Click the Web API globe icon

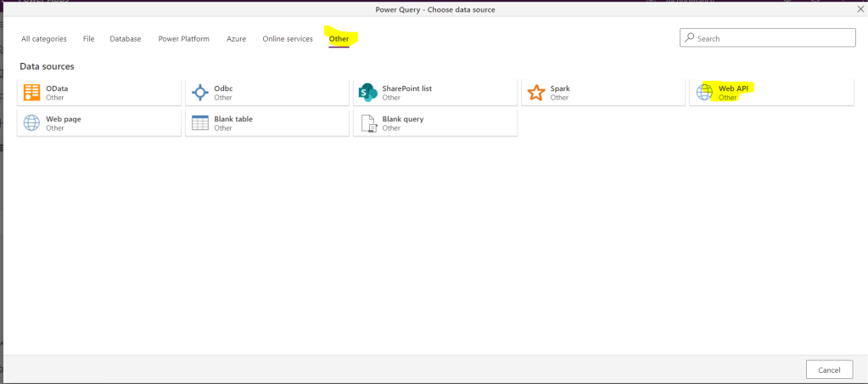[704, 93]
